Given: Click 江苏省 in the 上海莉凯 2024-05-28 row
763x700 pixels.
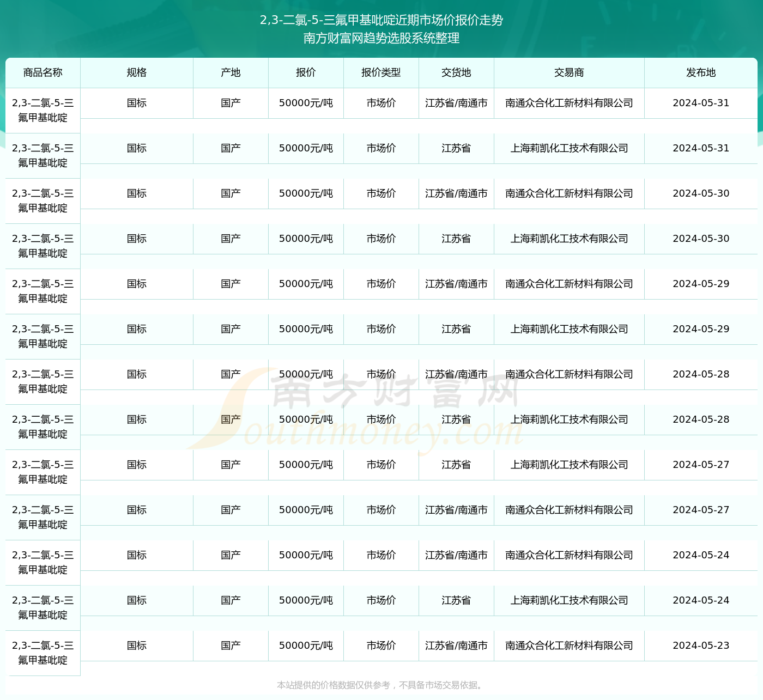Looking at the screenshot, I should pyautogui.click(x=456, y=419).
